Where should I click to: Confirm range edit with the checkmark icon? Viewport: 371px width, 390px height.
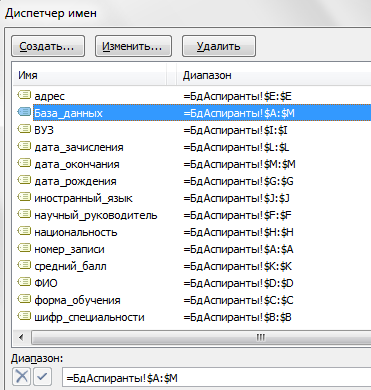point(42,377)
